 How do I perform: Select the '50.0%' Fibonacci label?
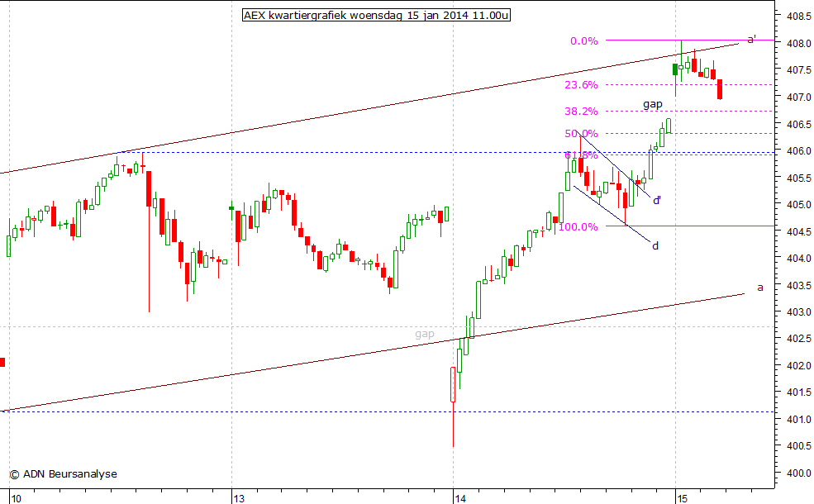tap(581, 133)
